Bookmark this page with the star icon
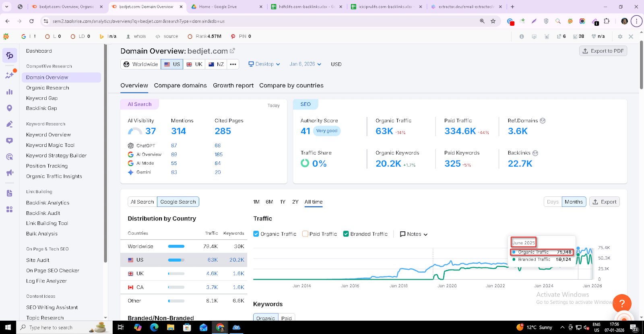Screen dimensions: 644x334 [493, 21]
